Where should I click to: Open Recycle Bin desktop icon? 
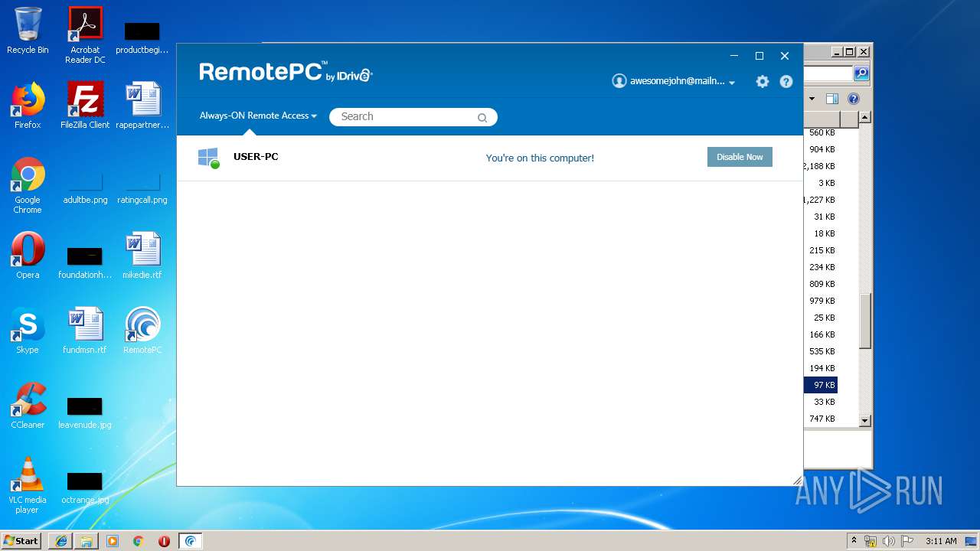tap(28, 31)
